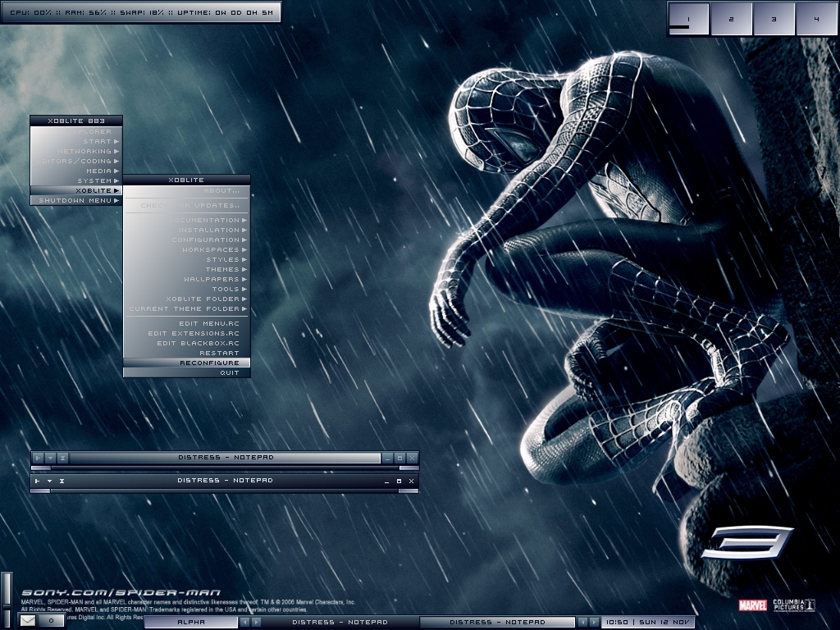Viewport: 840px width, 630px height.
Task: Expand the Installation submenu
Action: click(186, 230)
